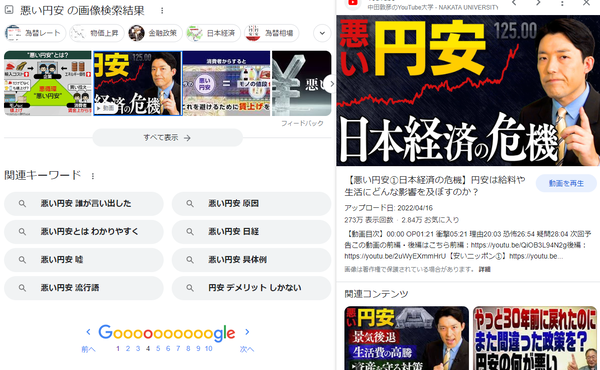Viewport: 600px width, 370px height.
Task: Select the 日本経済 filter chip
Action: [x=213, y=33]
